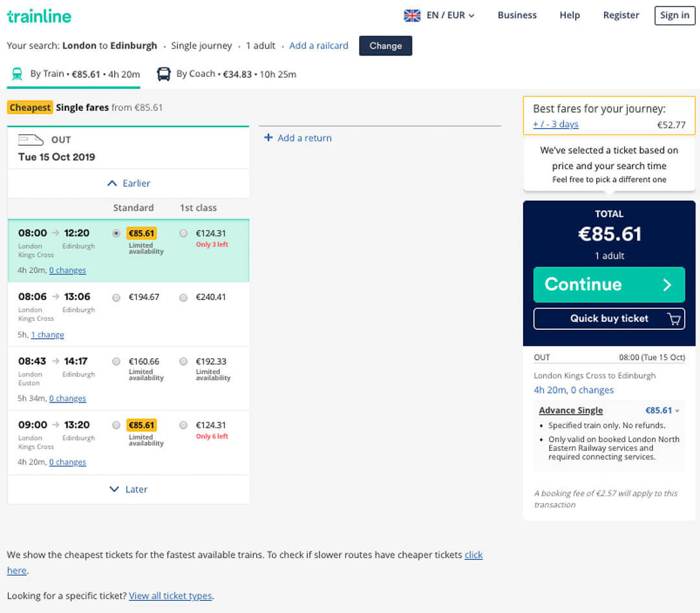Open the Add a railcard link
Image resolution: width=700 pixels, height=613 pixels.
(x=318, y=45)
